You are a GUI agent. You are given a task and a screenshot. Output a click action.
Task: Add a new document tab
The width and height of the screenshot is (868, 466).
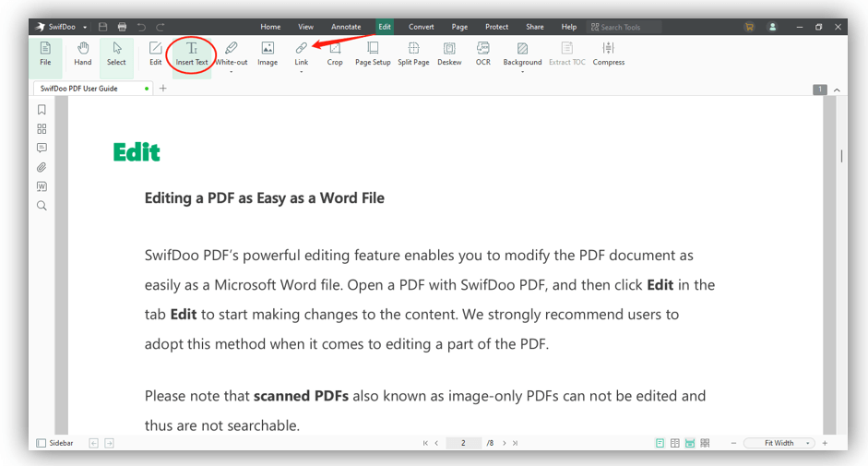[x=162, y=88]
